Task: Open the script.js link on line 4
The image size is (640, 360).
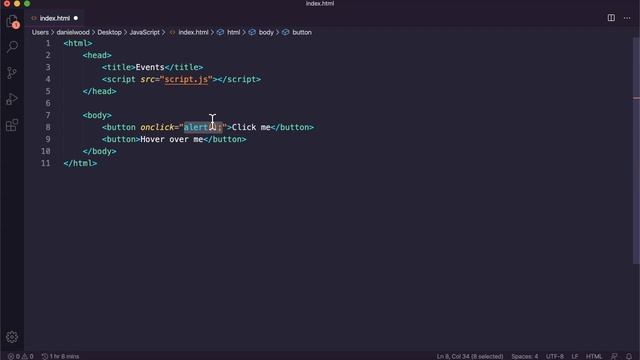Action: (186, 79)
